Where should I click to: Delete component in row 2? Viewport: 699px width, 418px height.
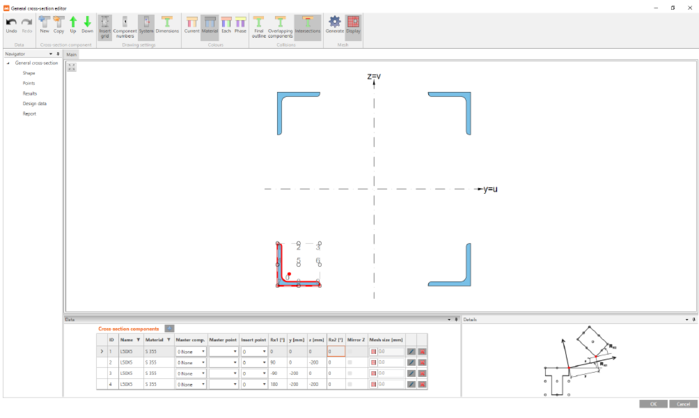[422, 362]
